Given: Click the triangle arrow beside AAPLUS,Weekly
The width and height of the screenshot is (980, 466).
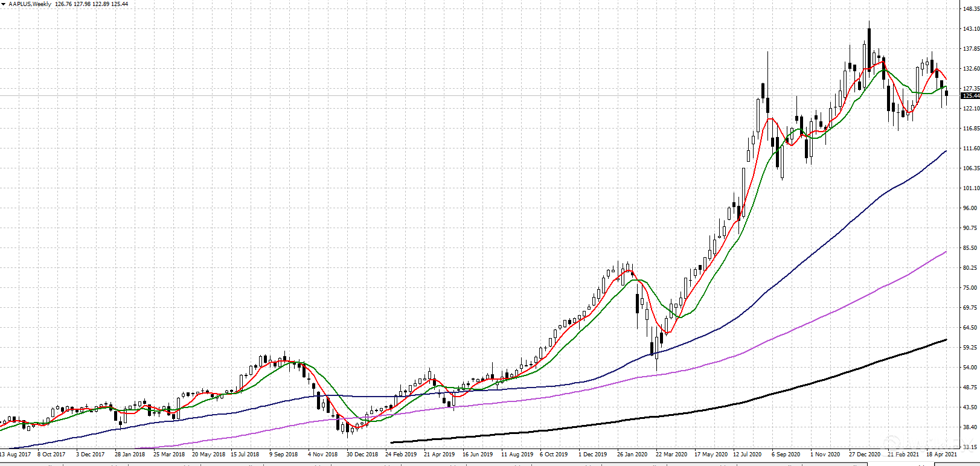Looking at the screenshot, I should [4, 4].
